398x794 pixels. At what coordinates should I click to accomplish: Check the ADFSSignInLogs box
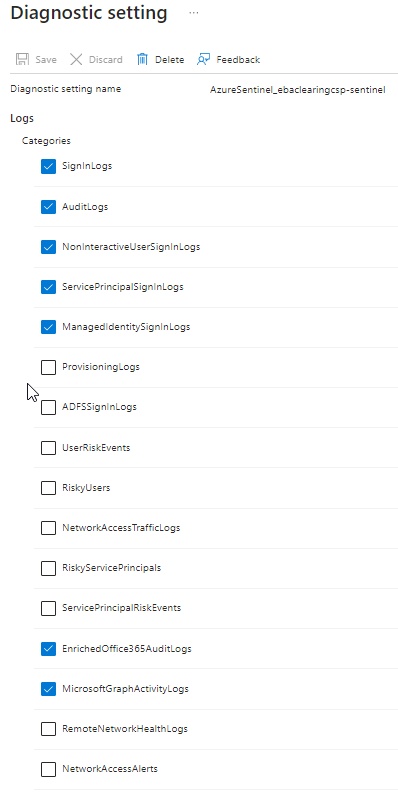[x=48, y=407]
